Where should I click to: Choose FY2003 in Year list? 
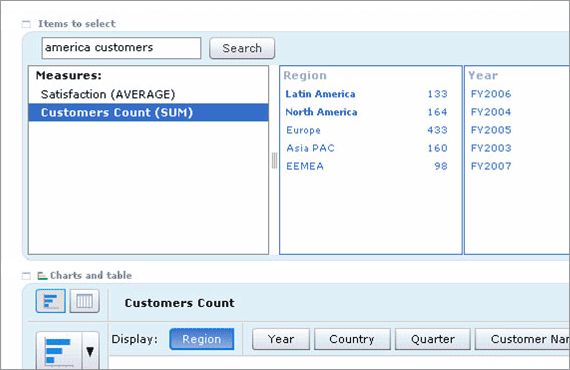pos(491,148)
